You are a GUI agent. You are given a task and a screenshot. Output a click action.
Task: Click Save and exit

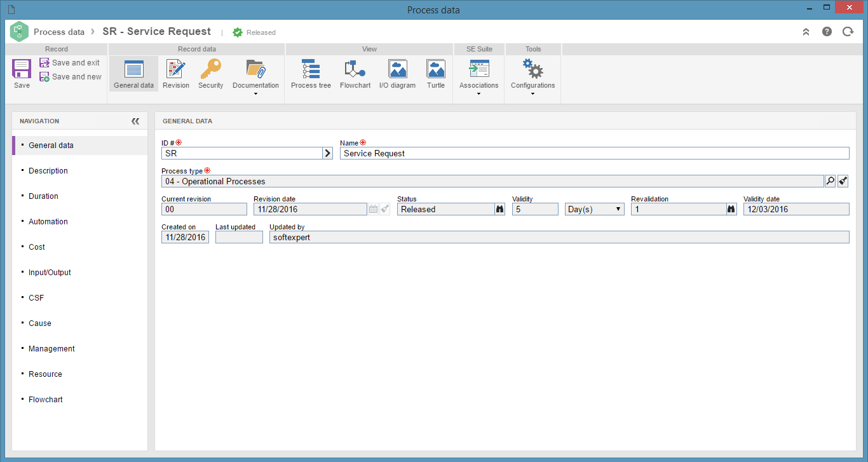point(70,63)
